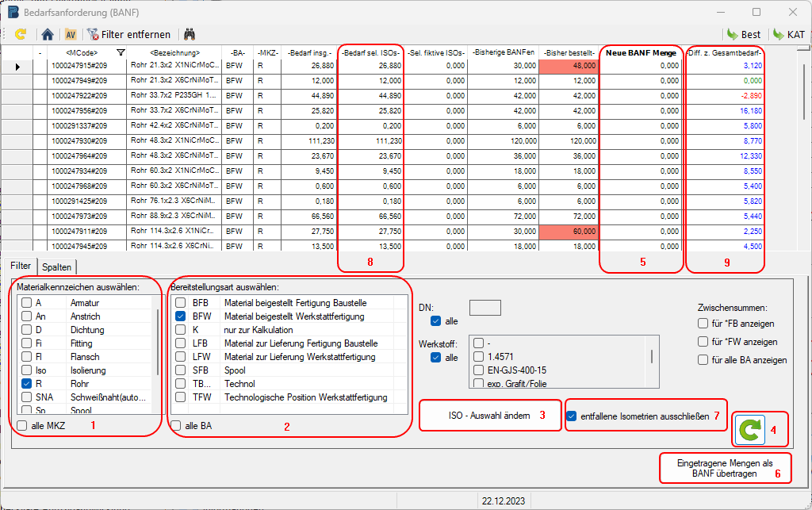Image resolution: width=812 pixels, height=510 pixels.
Task: Toggle entfallene Isometrien ausschließen checkbox
Action: point(573,416)
